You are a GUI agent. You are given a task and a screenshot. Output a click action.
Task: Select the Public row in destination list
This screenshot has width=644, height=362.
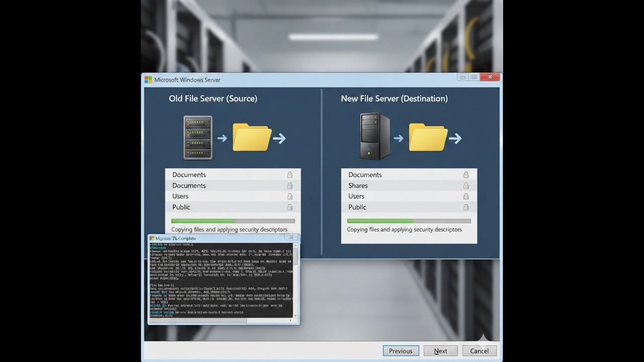409,207
